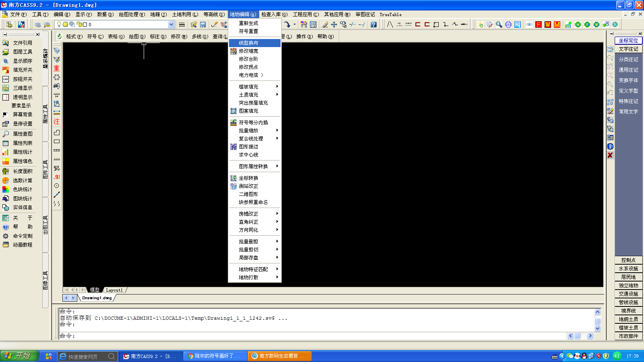This screenshot has height=362, width=644.
Task: Choose 线型换向 menu entry
Action: pyautogui.click(x=254, y=43)
